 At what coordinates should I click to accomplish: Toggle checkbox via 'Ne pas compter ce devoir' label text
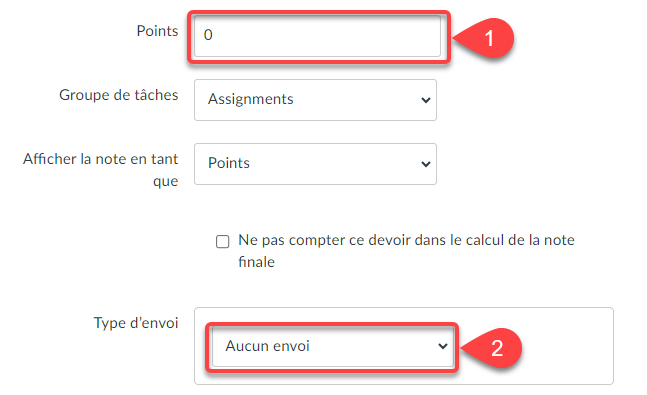(x=406, y=251)
